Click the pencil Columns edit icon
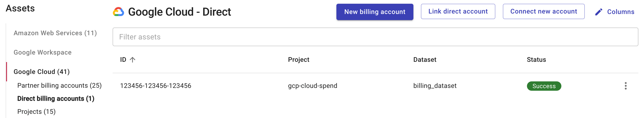 click(x=599, y=12)
